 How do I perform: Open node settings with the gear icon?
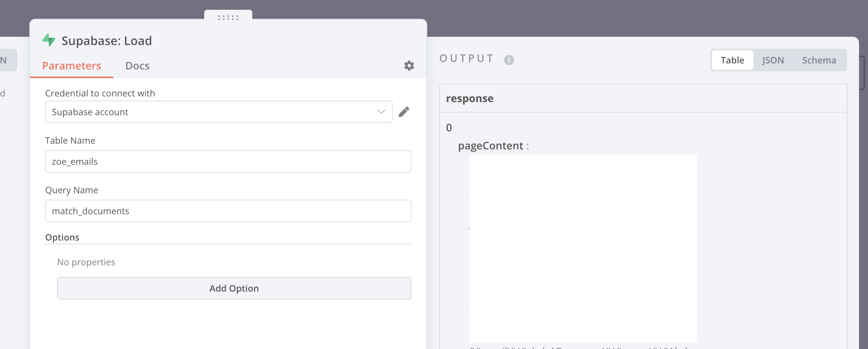point(409,66)
